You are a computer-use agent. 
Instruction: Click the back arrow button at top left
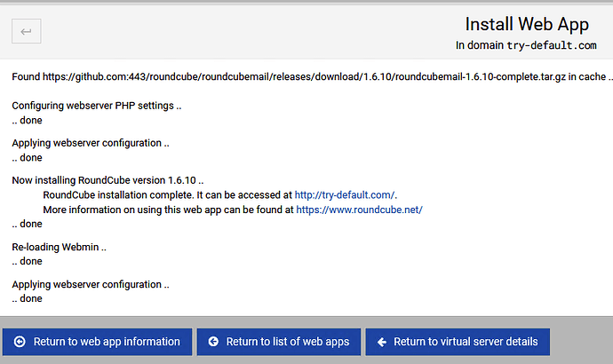tap(26, 31)
